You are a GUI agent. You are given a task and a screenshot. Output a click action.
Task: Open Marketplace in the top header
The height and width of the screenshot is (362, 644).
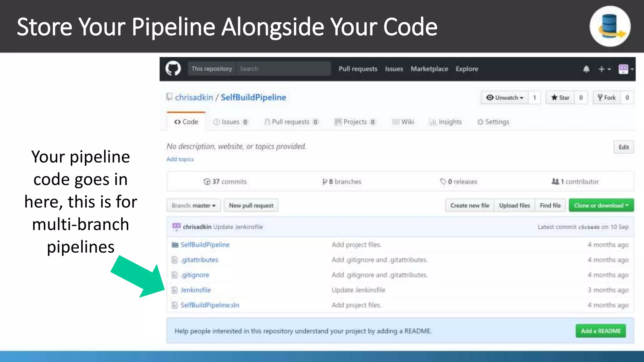point(429,69)
